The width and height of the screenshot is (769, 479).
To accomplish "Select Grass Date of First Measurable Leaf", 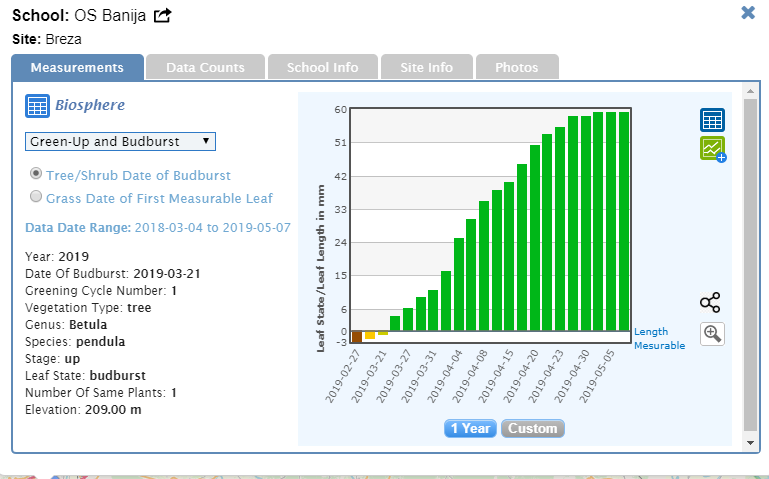I will point(37,197).
